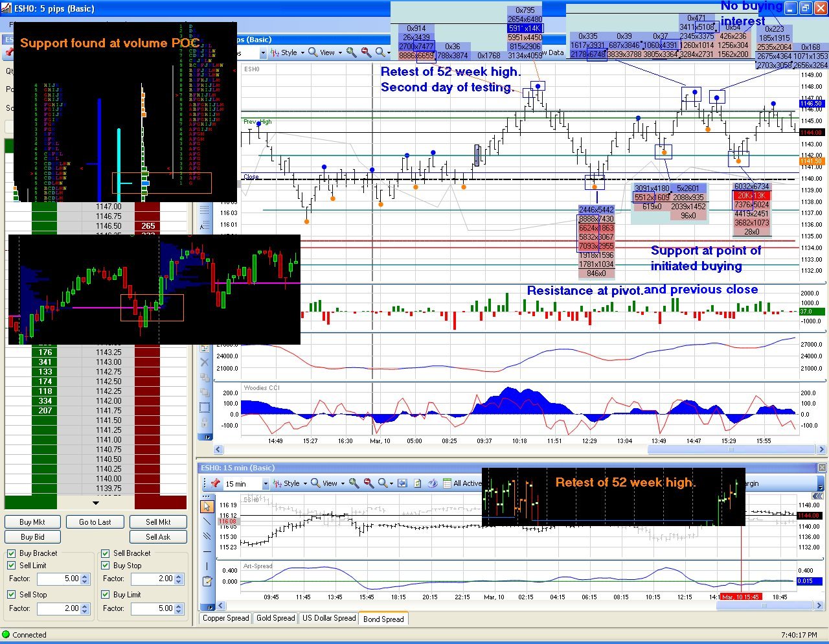Toggle the Buy Bracket checkbox

[11, 553]
